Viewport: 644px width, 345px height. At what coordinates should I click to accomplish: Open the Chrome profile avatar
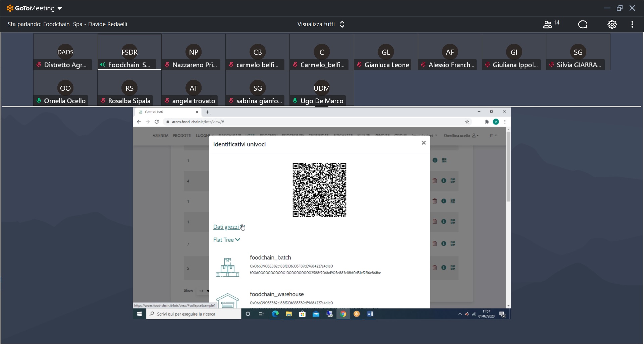click(x=496, y=122)
